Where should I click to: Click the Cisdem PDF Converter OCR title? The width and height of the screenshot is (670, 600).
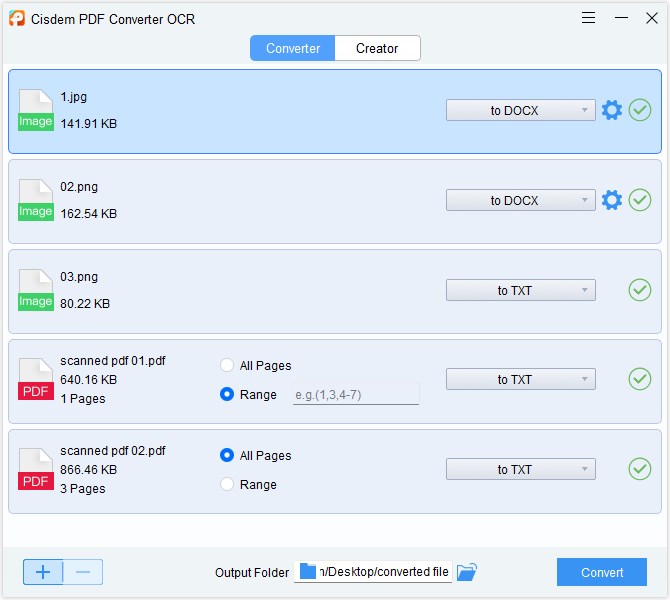113,19
